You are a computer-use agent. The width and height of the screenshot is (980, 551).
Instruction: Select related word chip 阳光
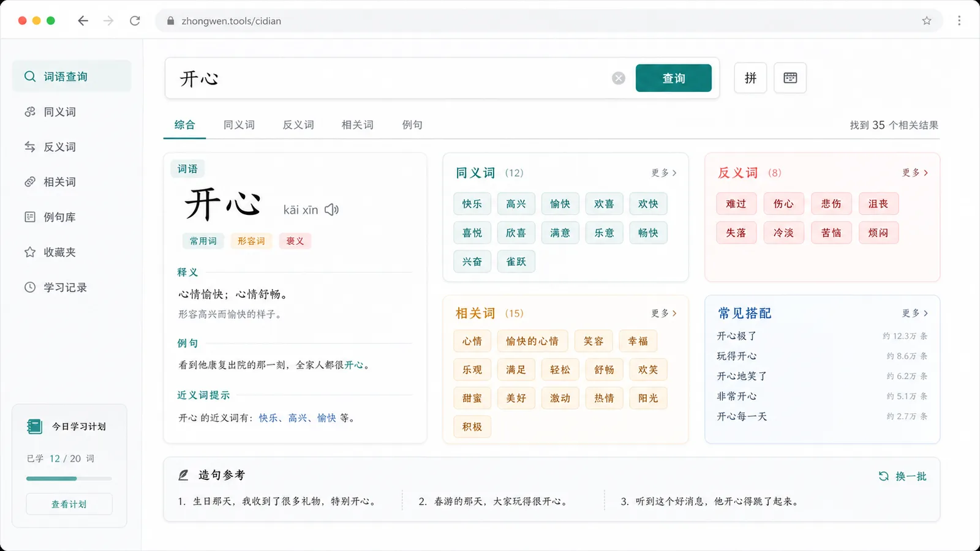point(648,398)
